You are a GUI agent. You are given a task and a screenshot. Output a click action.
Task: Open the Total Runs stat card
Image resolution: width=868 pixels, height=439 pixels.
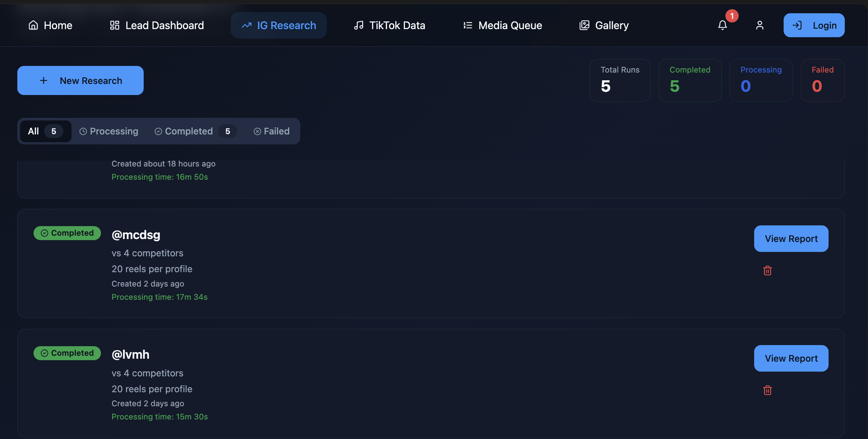coord(620,80)
